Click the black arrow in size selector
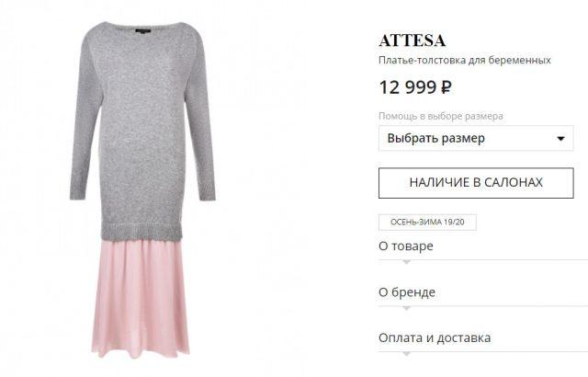The image size is (588, 377). pyautogui.click(x=560, y=139)
